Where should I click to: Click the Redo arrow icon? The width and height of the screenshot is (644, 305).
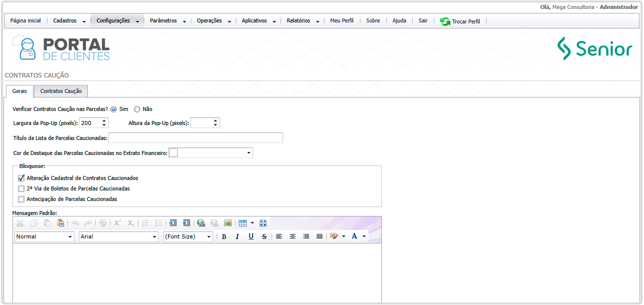tap(88, 223)
